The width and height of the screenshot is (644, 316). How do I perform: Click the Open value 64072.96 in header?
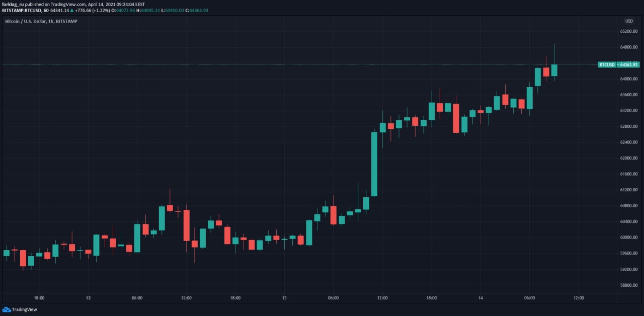tap(125, 10)
